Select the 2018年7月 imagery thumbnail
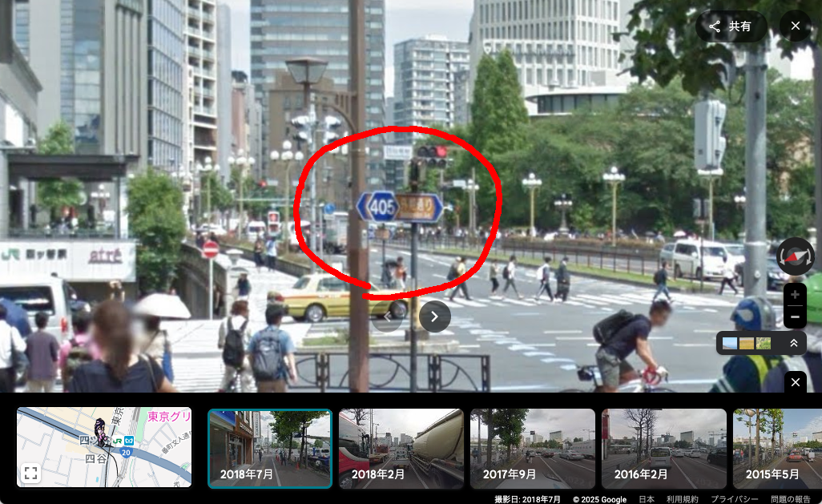Image resolution: width=822 pixels, height=504 pixels. (270, 448)
